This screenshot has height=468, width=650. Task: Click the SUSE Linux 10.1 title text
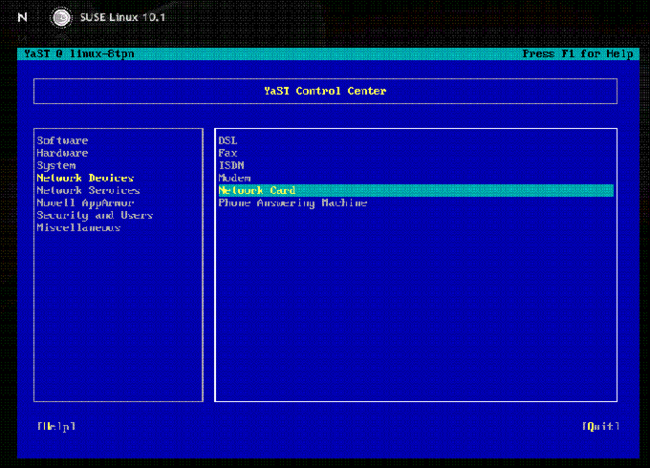click(122, 17)
